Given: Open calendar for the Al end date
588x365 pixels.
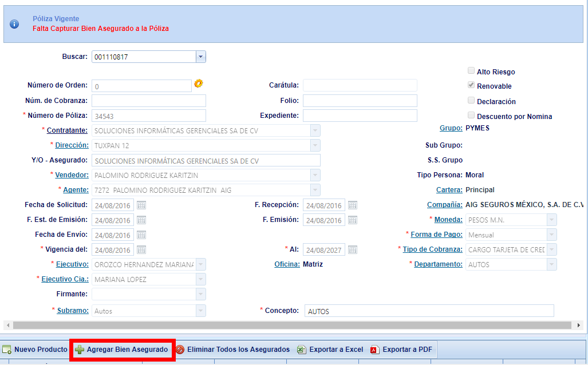Looking at the screenshot, I should (353, 250).
